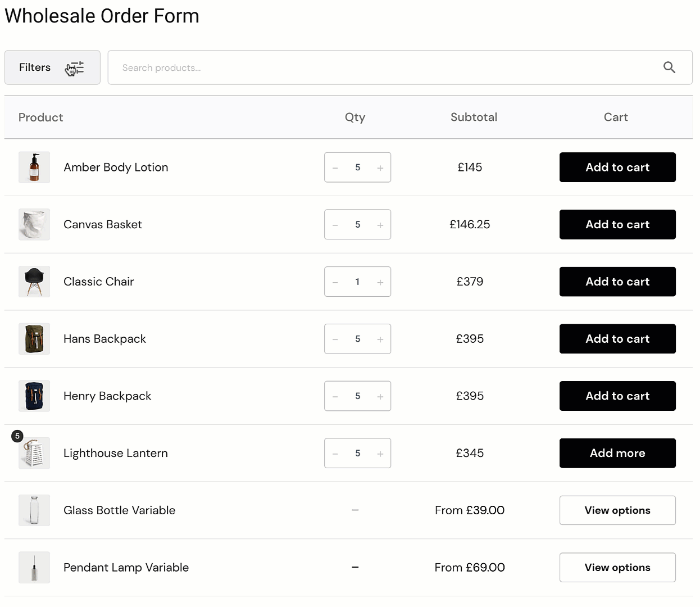
Task: Add Classic Chair to cart
Action: click(x=617, y=282)
